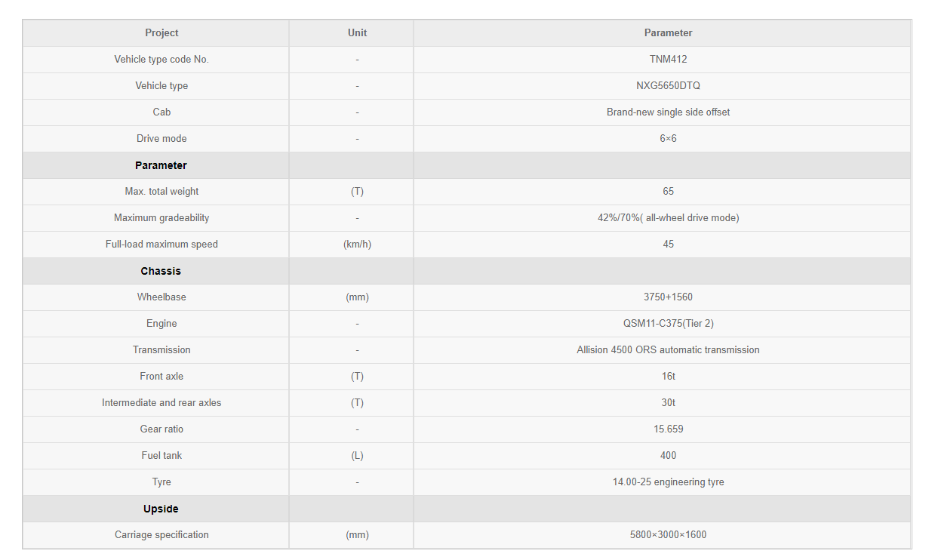
Task: Select the 5800×3000×1600 carriage specification value
Action: tap(668, 534)
